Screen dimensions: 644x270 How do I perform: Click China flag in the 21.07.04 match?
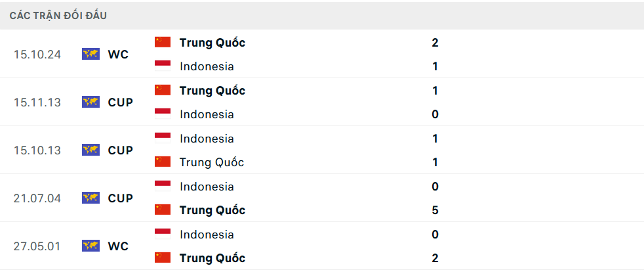(x=163, y=210)
